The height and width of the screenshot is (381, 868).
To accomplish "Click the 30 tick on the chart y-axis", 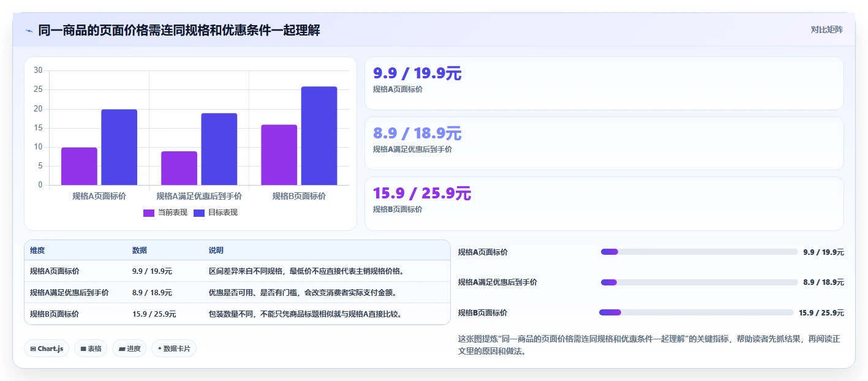I will click(38, 70).
